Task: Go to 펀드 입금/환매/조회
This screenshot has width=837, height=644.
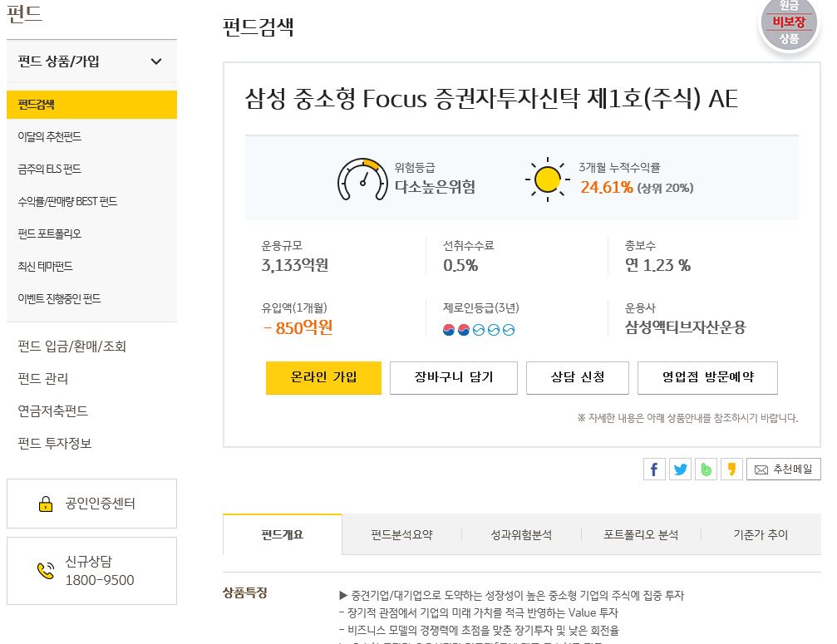Action: coord(72,347)
